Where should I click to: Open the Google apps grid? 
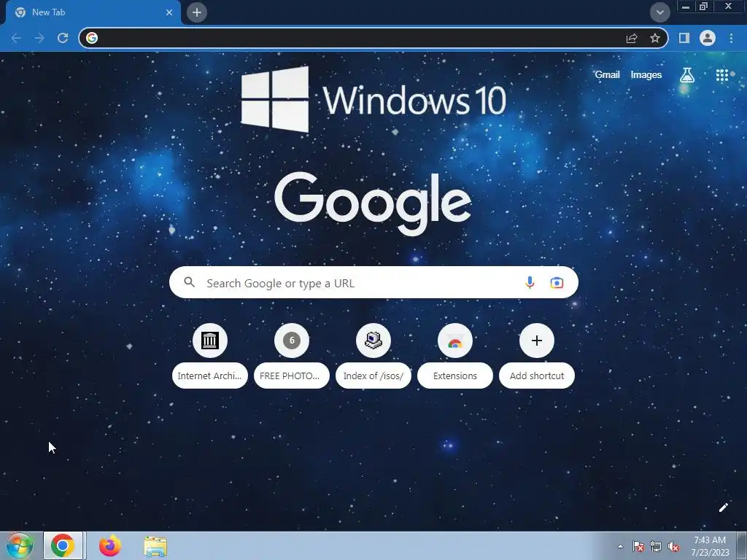pyautogui.click(x=722, y=75)
